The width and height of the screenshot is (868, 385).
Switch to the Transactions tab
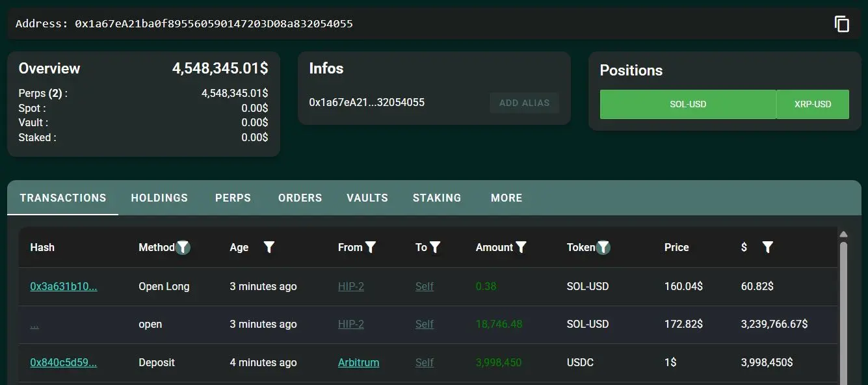(63, 198)
